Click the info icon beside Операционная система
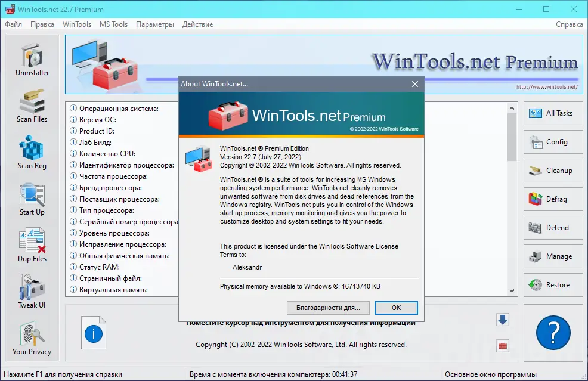This screenshot has width=588, height=381. pyautogui.click(x=73, y=109)
